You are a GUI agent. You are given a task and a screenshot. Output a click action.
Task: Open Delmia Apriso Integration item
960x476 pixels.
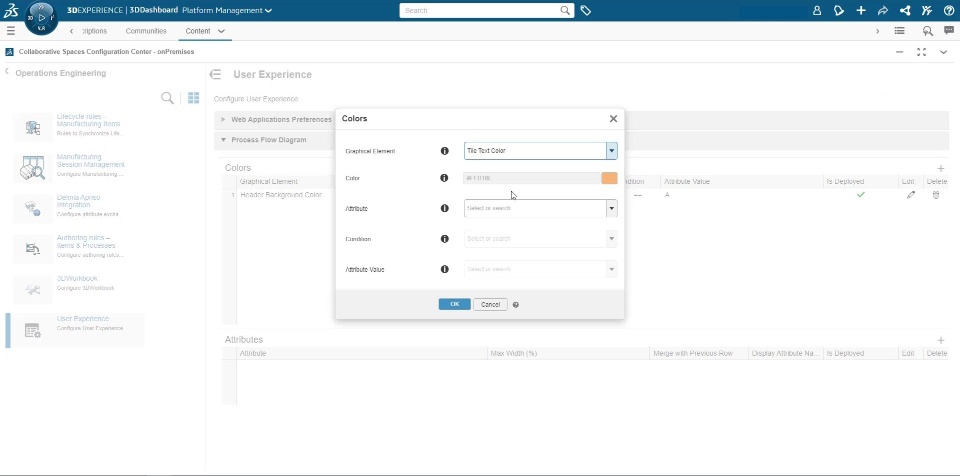pos(78,207)
